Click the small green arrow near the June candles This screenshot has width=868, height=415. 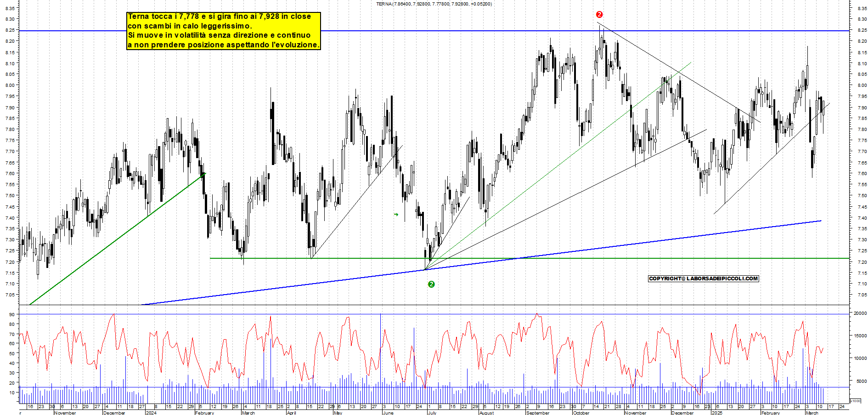396,215
